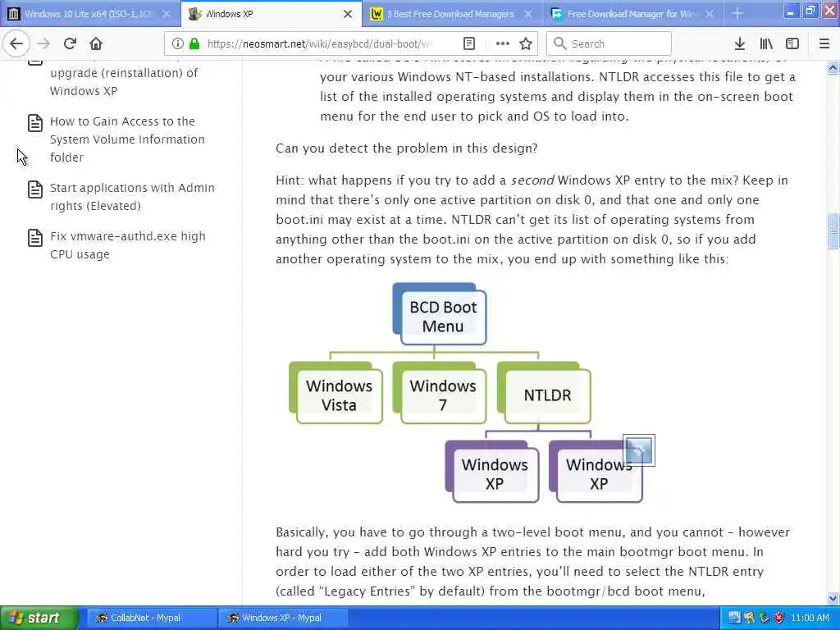The width and height of the screenshot is (840, 630).
Task: Open How to Gain Access to System Volume Information link
Action: point(127,139)
